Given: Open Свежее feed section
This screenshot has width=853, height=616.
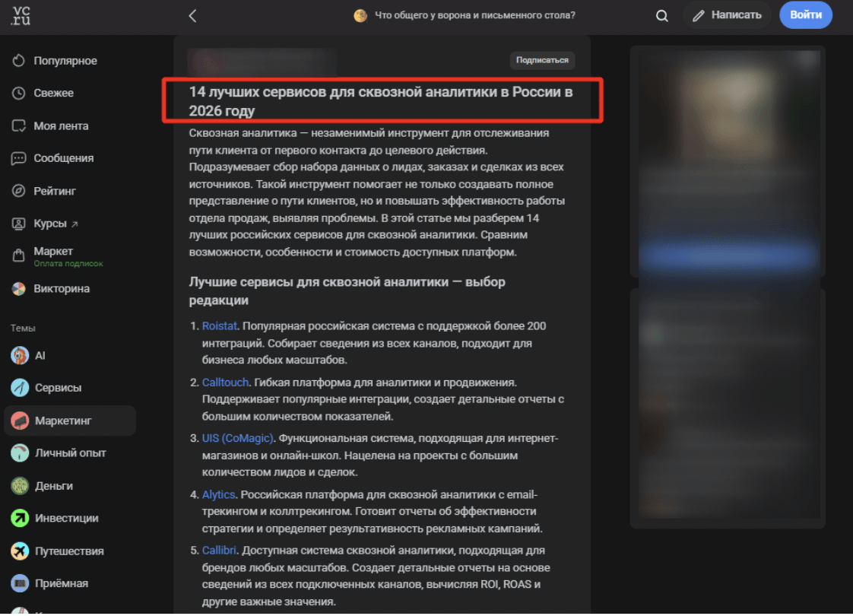Looking at the screenshot, I should [x=53, y=93].
